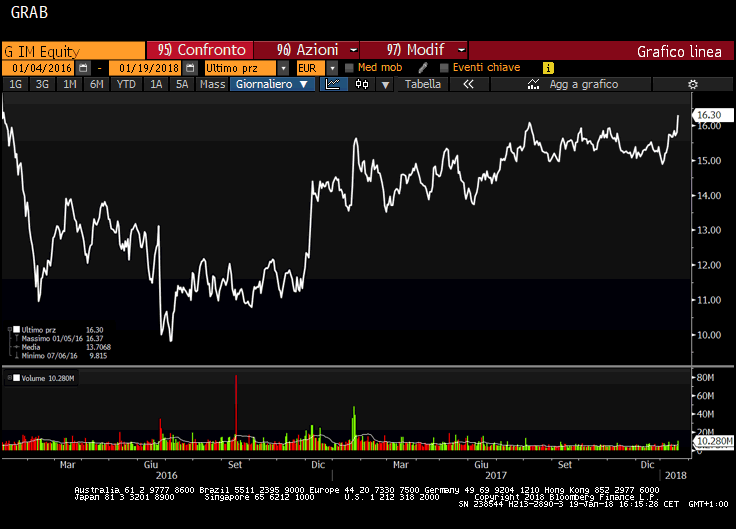Click the 2016 year label on axis
Screen dimensions: 736x529
point(166,475)
